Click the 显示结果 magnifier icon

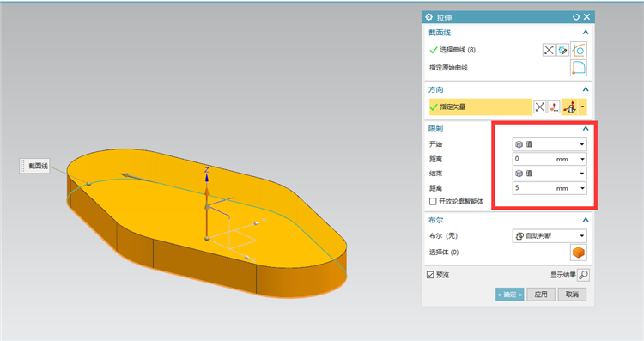583,275
